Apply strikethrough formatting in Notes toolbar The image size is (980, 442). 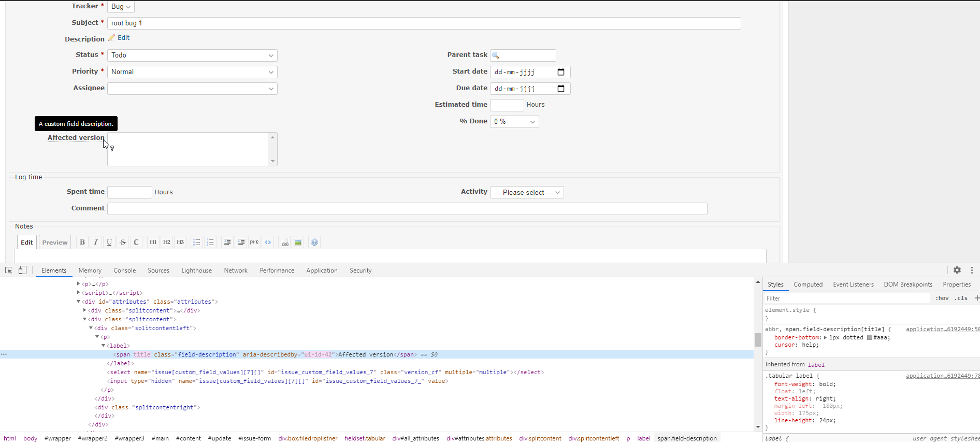coord(123,242)
